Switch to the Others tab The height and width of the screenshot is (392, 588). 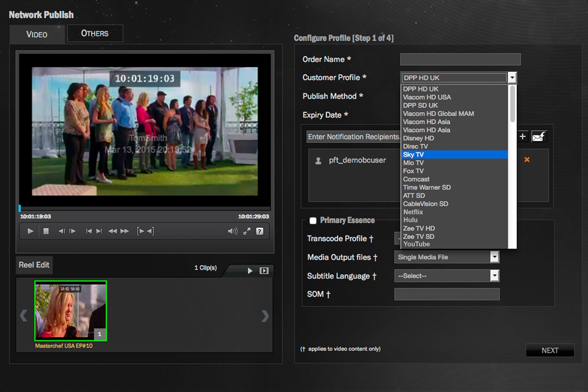click(95, 33)
